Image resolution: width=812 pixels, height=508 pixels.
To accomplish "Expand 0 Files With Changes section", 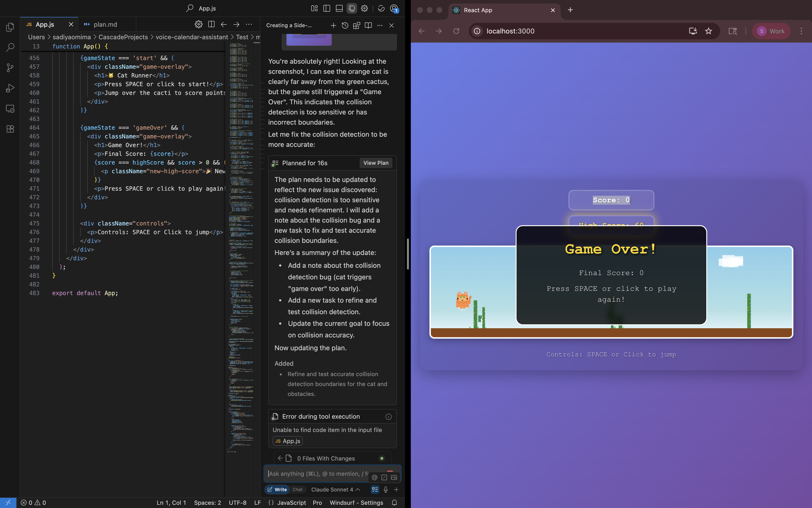I will tap(325, 458).
